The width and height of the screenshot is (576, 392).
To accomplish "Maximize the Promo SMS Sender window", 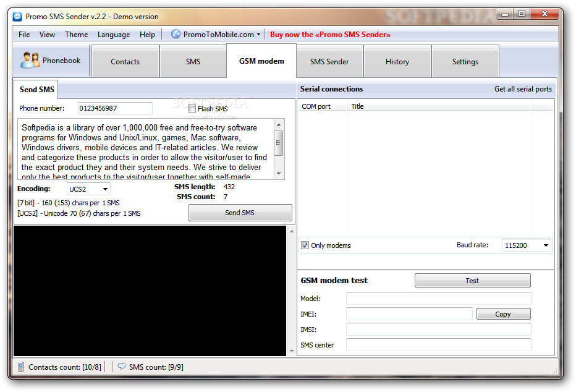I will [x=521, y=14].
